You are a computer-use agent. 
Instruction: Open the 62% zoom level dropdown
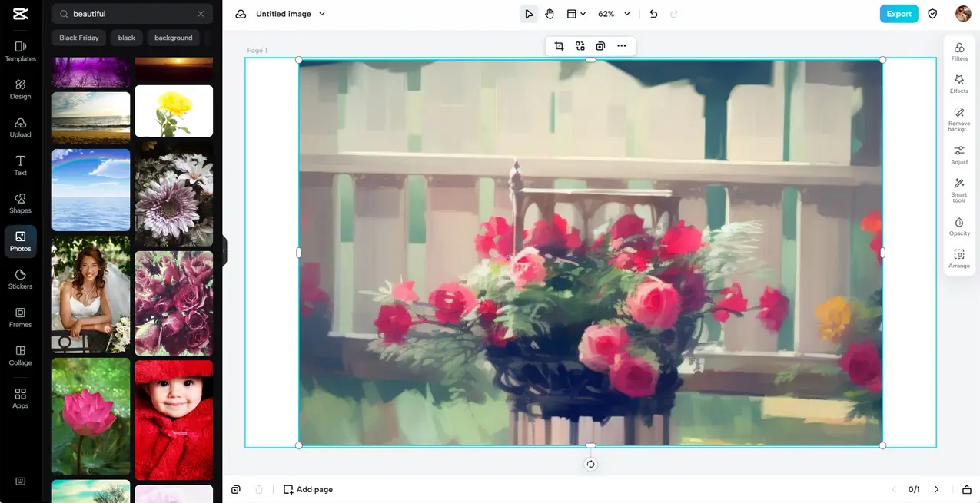pos(613,14)
